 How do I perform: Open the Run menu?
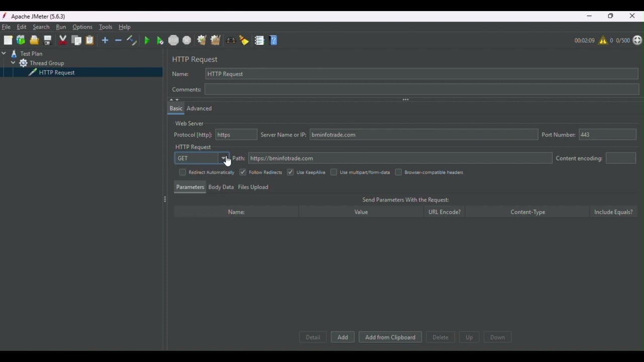(x=61, y=27)
